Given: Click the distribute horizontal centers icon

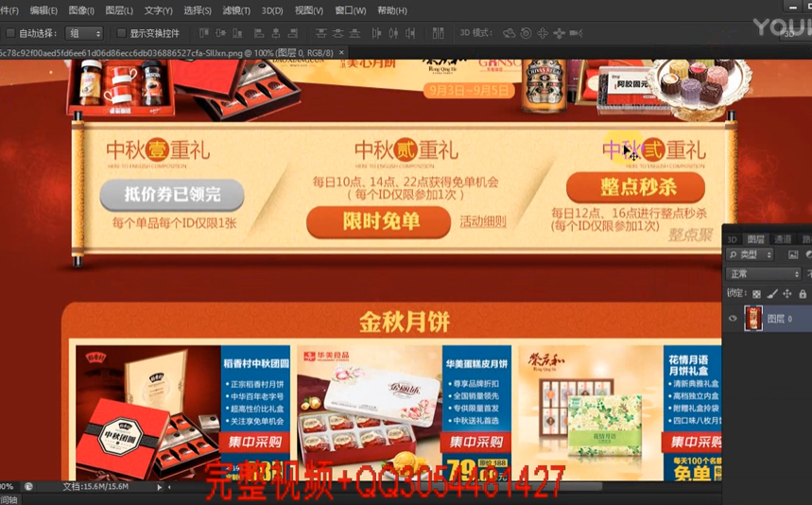Looking at the screenshot, I should (393, 33).
